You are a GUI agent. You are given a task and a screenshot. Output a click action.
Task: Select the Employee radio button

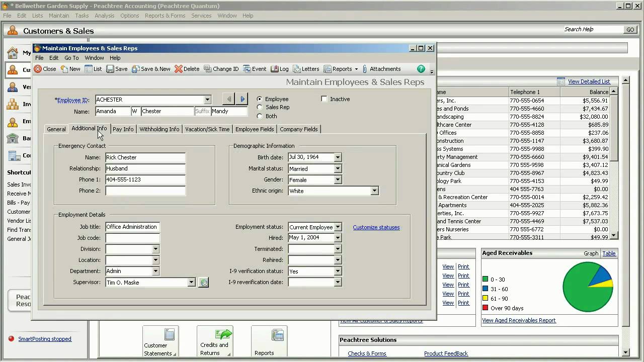pyautogui.click(x=260, y=99)
